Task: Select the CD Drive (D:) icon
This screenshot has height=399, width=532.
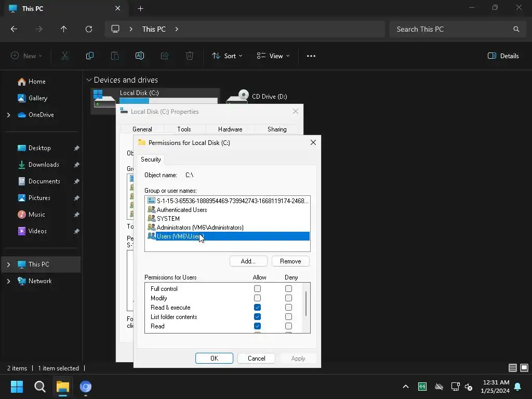Action: 238,96
